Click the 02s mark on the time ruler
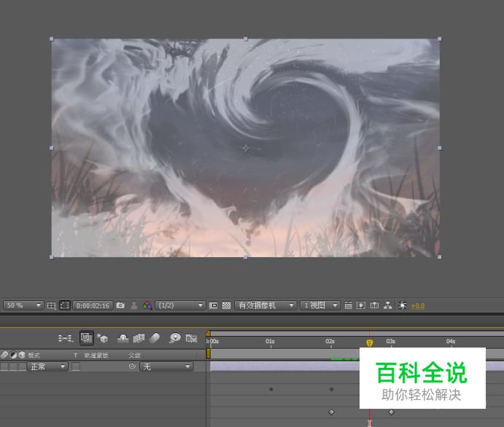 click(x=330, y=341)
